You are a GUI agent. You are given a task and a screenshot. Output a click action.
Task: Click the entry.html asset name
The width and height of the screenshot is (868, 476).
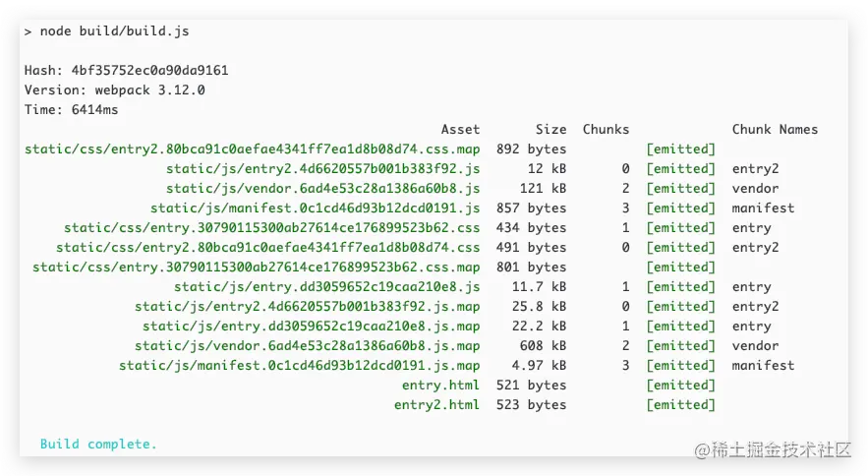[440, 386]
